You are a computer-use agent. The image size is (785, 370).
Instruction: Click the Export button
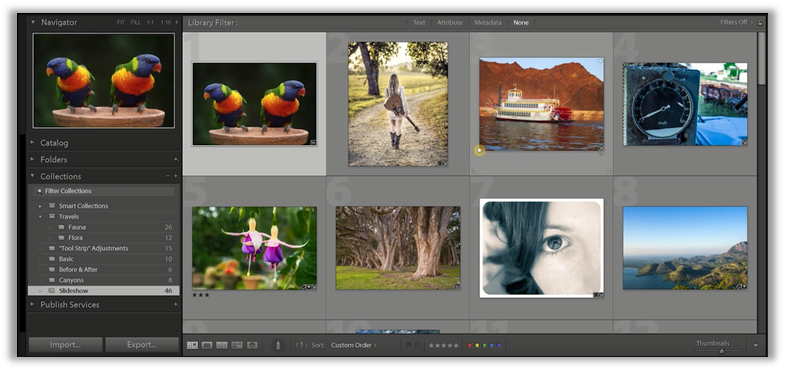coord(142,344)
